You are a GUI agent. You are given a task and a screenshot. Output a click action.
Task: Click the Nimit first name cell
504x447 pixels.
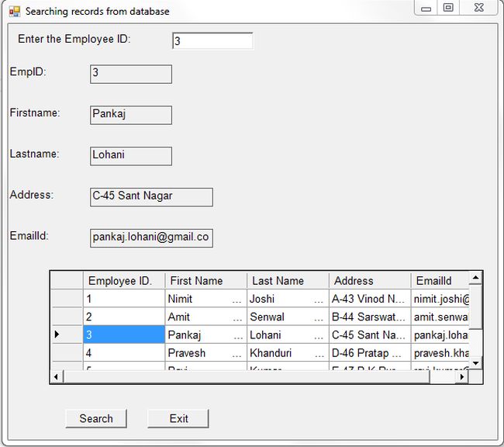tap(205, 298)
